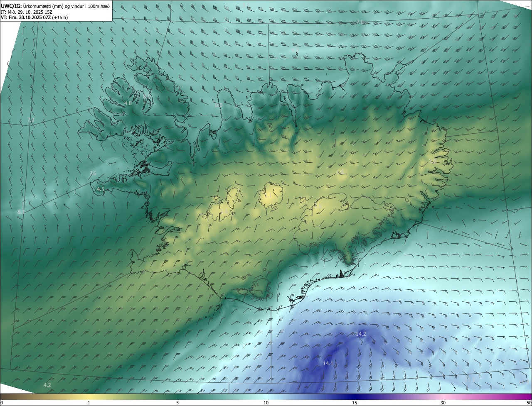Click the 7.6 value label on the map
Viewport: 532px width, 406px height.
pos(93,173)
